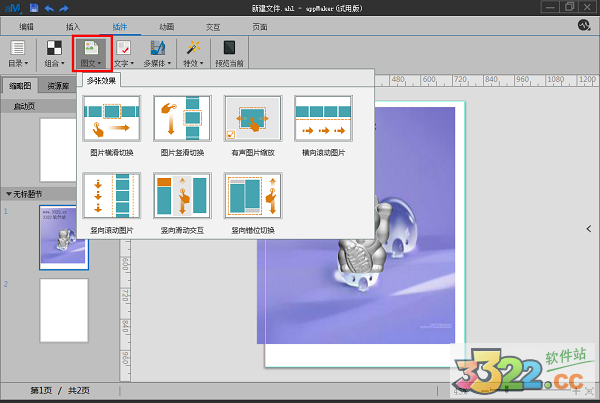Click the undo arrow in title bar
This screenshot has width=600, height=403.
pos(49,8)
